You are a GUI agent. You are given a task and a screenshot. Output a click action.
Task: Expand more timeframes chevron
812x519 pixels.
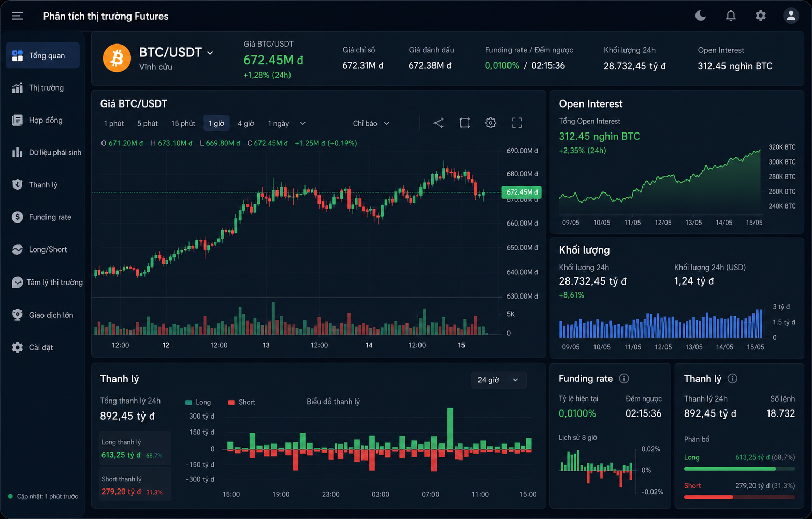pyautogui.click(x=303, y=123)
